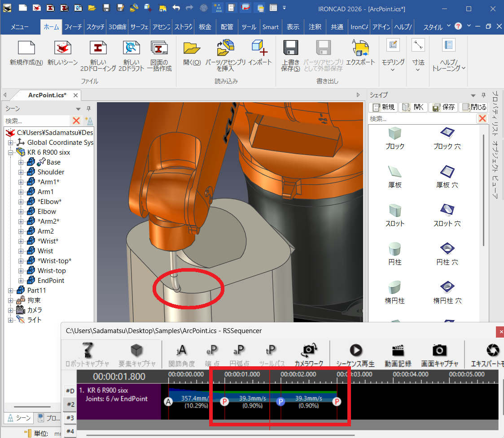
Task: Click the 検索 field in シーン panel
Action: coord(37,121)
